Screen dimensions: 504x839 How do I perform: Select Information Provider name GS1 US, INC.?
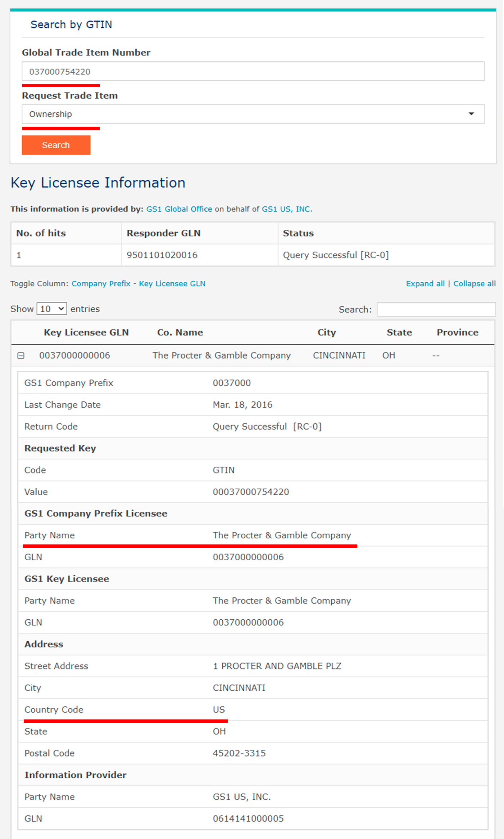coord(242,797)
